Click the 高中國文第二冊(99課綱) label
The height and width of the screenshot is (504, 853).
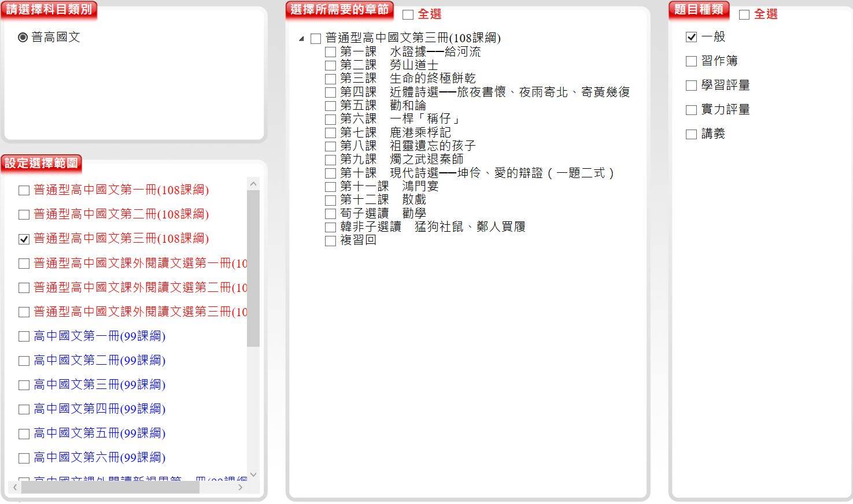pyautogui.click(x=99, y=361)
